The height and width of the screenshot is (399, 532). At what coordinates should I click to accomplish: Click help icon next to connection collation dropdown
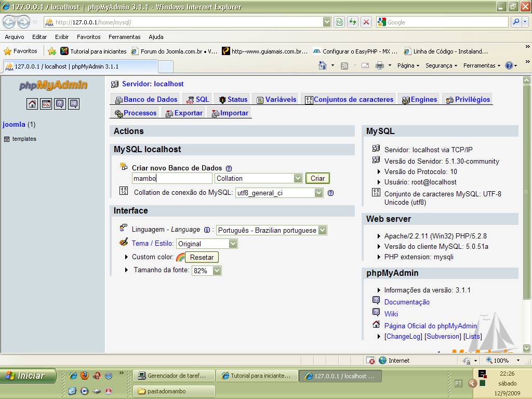331,193
